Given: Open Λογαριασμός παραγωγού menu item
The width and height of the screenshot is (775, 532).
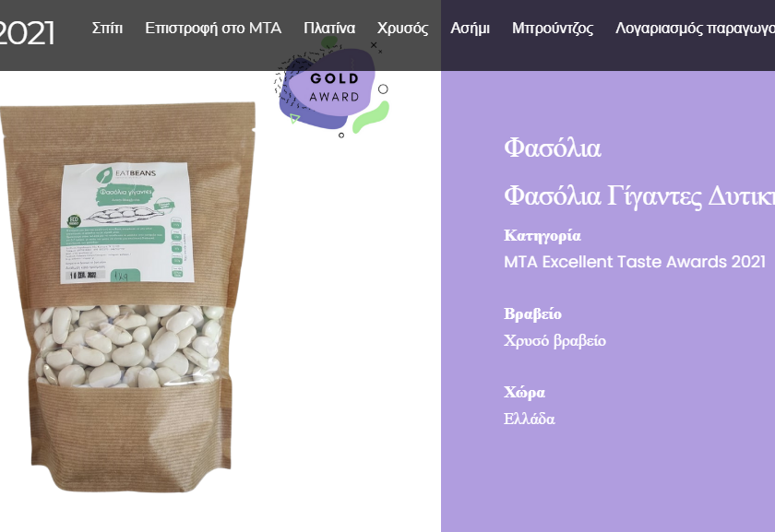Looking at the screenshot, I should (695, 29).
